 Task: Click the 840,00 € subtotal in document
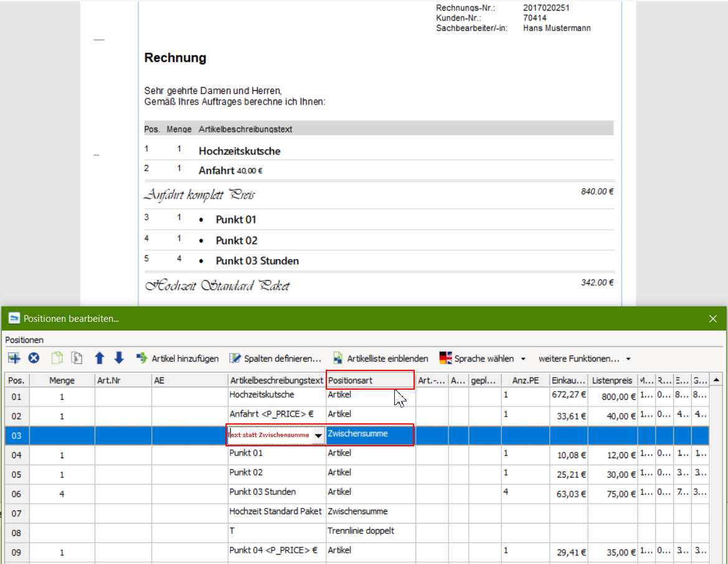point(597,192)
